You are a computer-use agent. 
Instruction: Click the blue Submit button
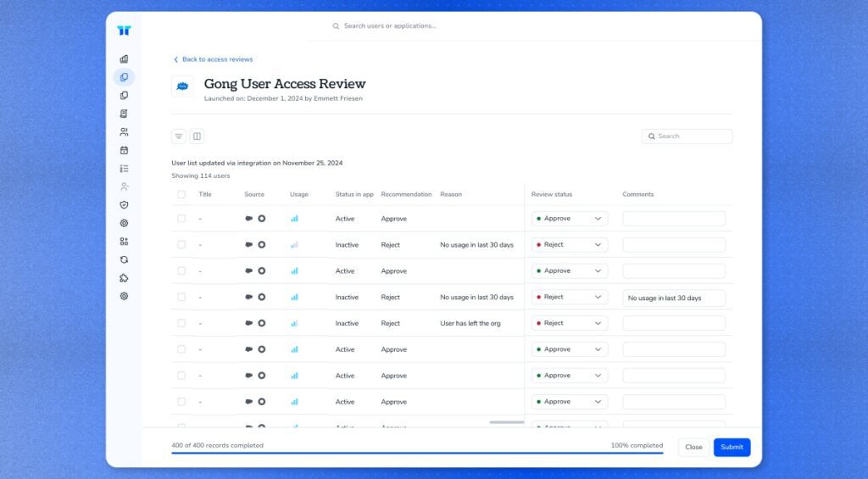[x=732, y=448]
